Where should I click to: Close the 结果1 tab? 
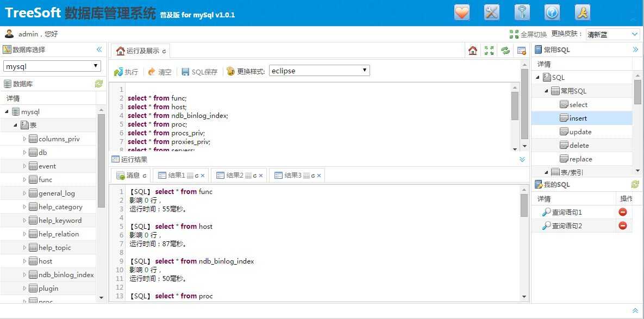203,176
